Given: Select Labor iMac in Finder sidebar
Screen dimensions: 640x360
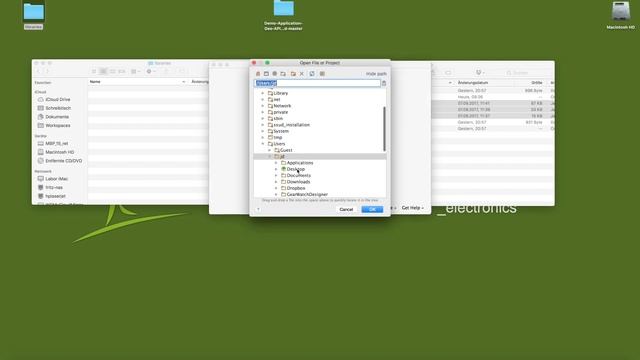Looking at the screenshot, I should (53, 179).
